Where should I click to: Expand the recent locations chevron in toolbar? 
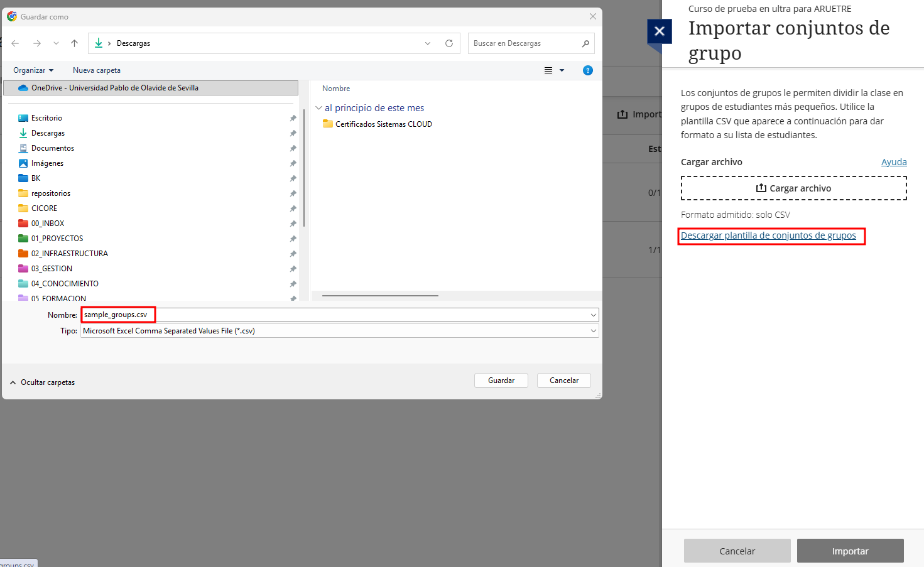tap(56, 43)
